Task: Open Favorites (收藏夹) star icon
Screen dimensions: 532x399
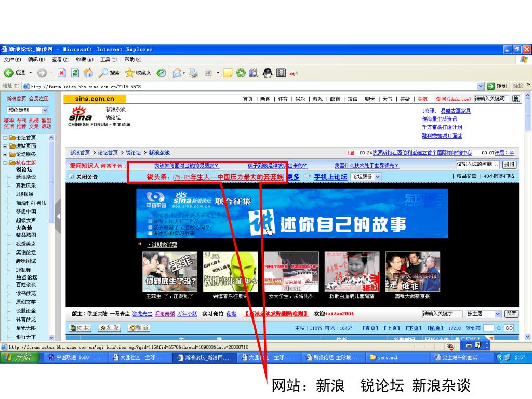Action: pos(138,73)
